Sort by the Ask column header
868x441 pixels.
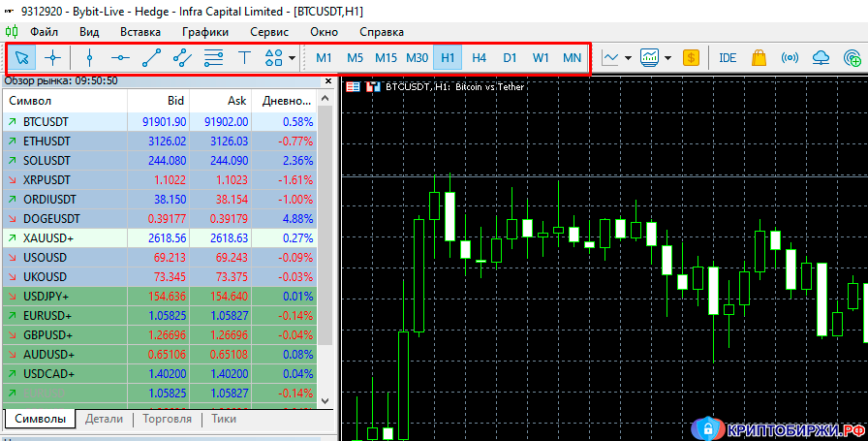coord(220,101)
